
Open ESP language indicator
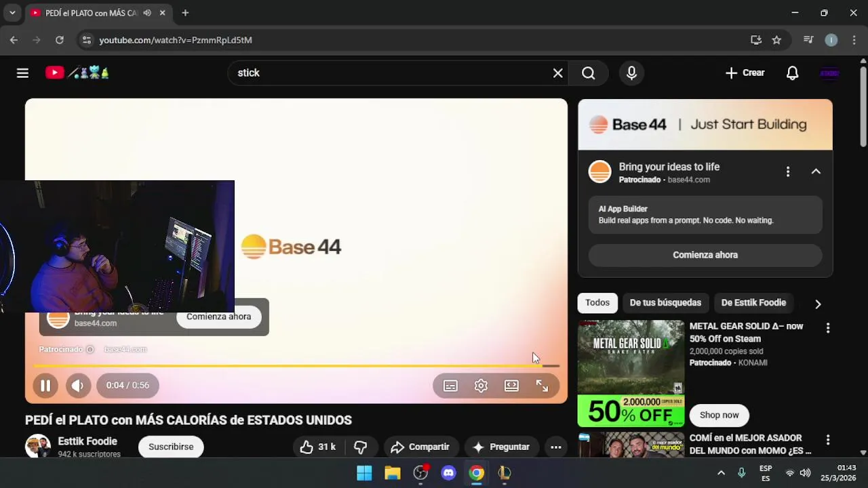click(766, 473)
